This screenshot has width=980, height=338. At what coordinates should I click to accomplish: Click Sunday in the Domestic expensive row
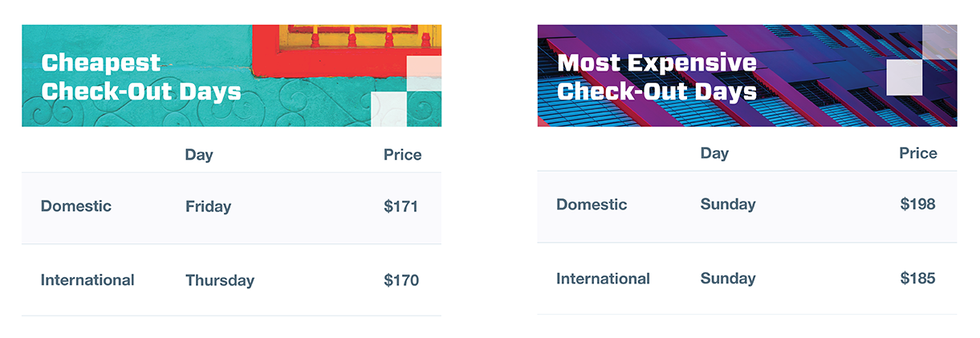click(728, 204)
